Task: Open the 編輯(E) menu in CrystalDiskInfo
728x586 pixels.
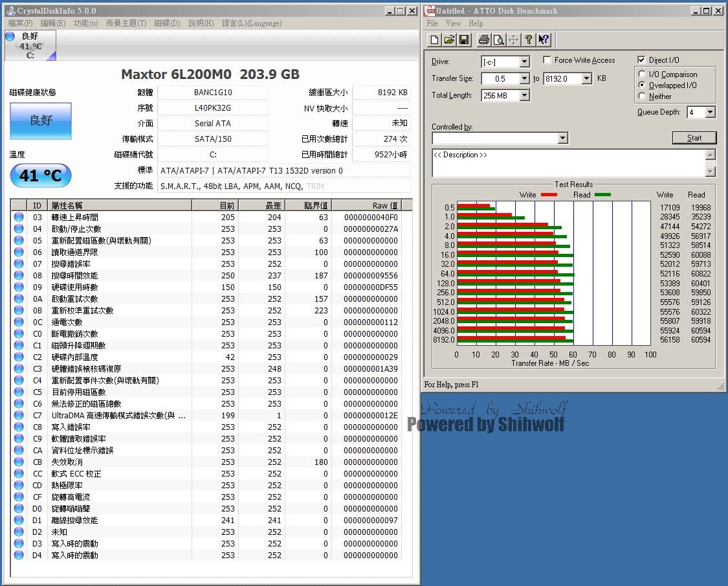Action: 53,23
